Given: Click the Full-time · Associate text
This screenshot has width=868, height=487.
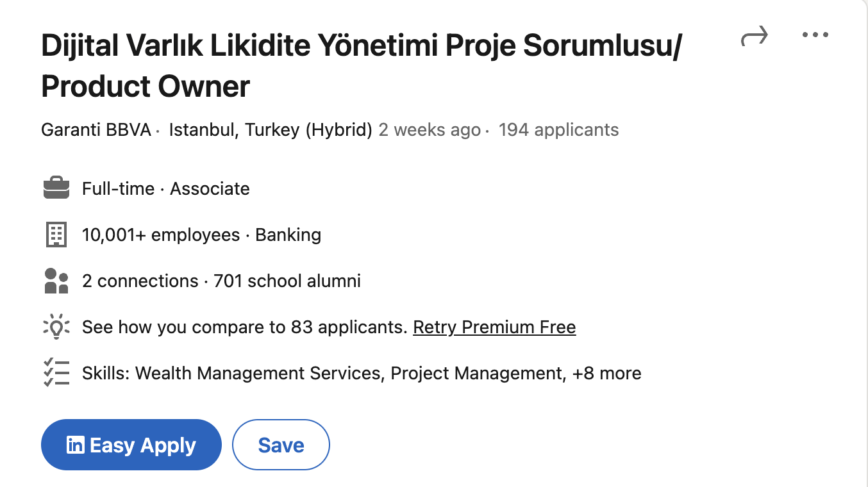Looking at the screenshot, I should 166,188.
